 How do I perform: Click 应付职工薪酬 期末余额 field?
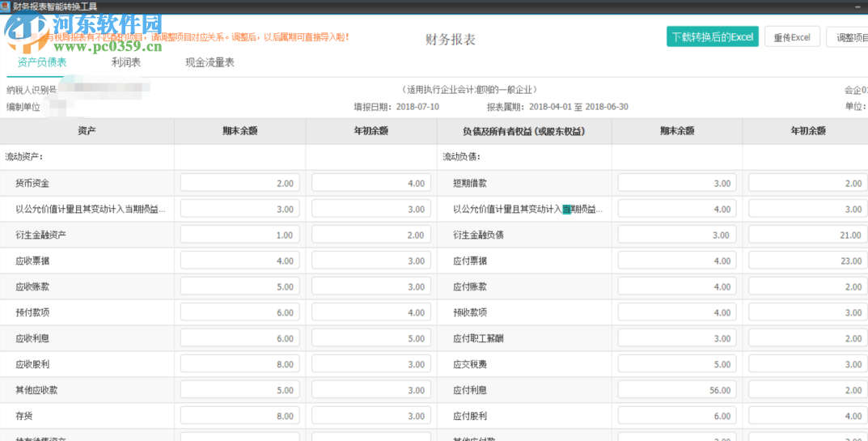pyautogui.click(x=677, y=338)
